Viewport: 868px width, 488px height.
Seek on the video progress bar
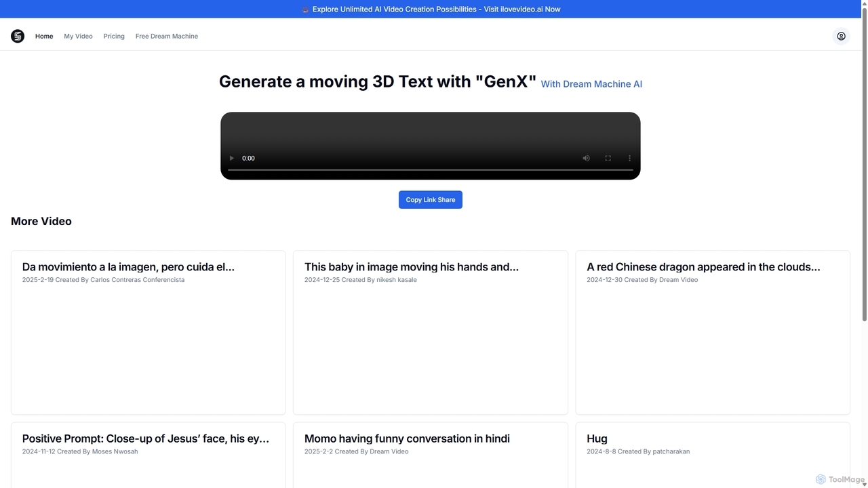pyautogui.click(x=430, y=169)
